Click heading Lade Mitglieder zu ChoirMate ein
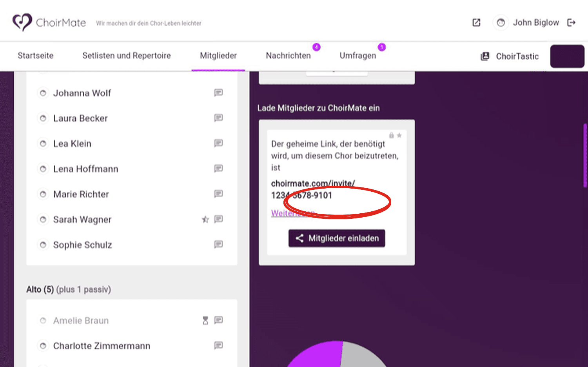This screenshot has height=367, width=588. point(318,108)
